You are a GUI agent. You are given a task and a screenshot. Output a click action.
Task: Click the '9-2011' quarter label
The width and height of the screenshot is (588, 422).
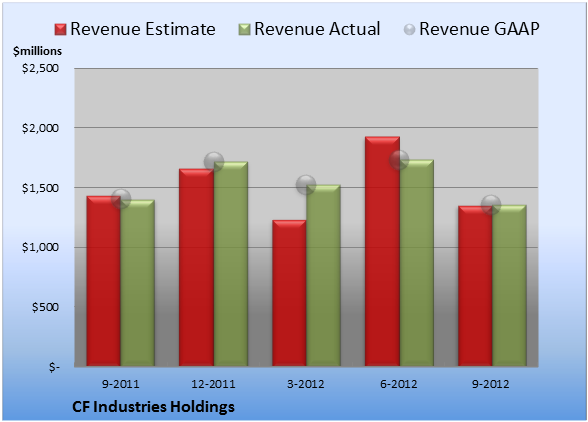(121, 384)
